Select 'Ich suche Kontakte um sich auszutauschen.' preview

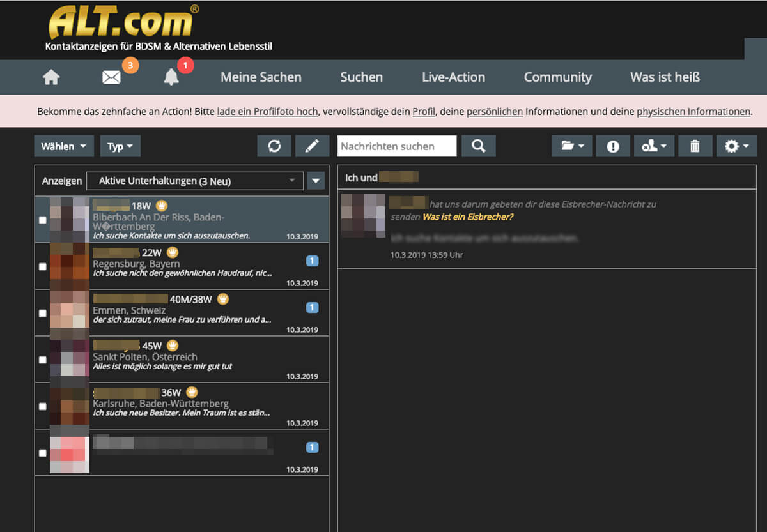pyautogui.click(x=171, y=236)
